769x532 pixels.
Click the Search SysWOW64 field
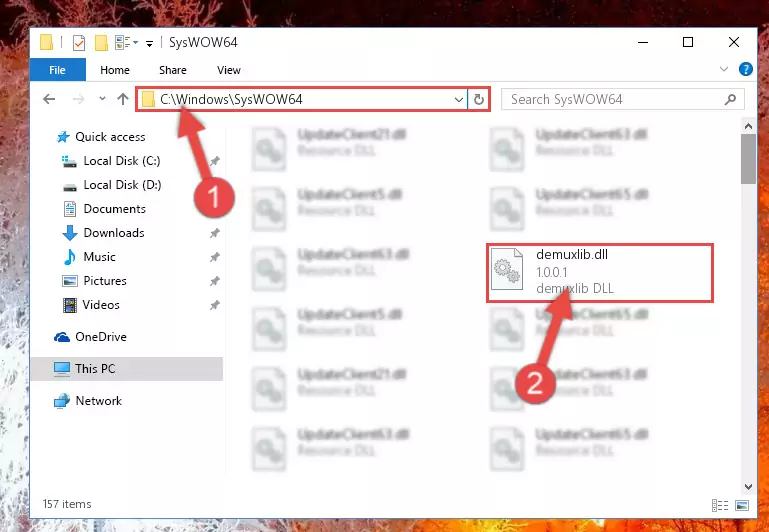623,100
